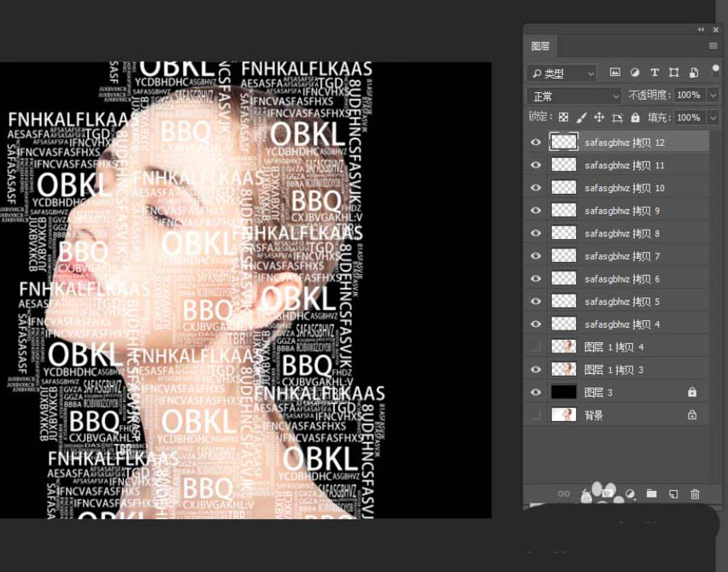The image size is (728, 572).
Task: Filter layers by adjustment layer type
Action: (x=635, y=73)
